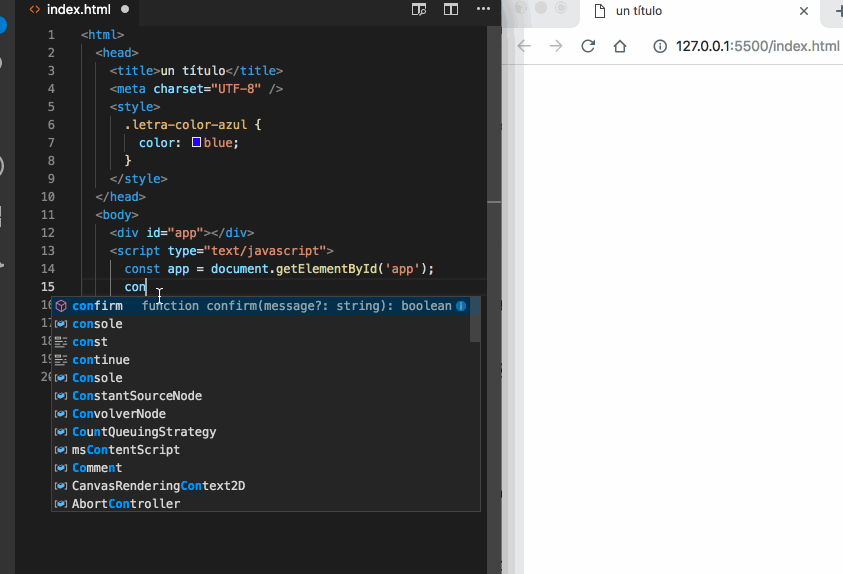Reload the browser page
This screenshot has width=843, height=574.
[x=588, y=46]
